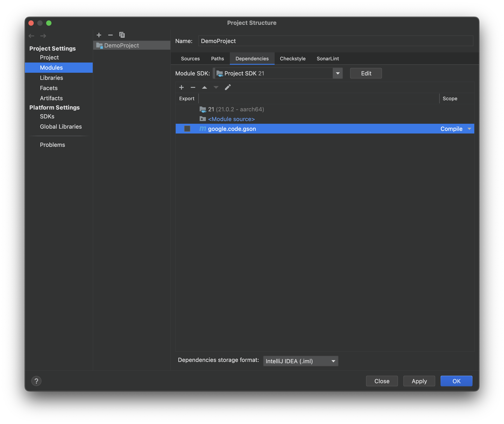504x424 pixels.
Task: Click the remove module minus icon
Action: coord(110,35)
